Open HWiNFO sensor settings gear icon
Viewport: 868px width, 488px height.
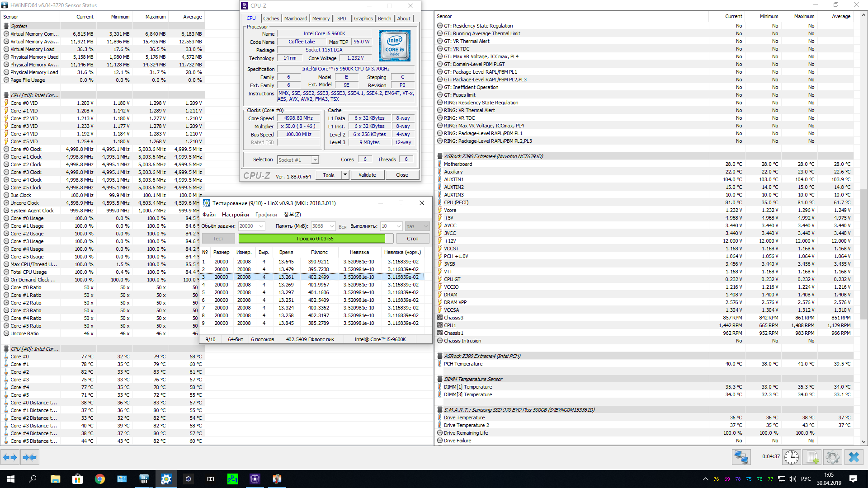(832, 457)
